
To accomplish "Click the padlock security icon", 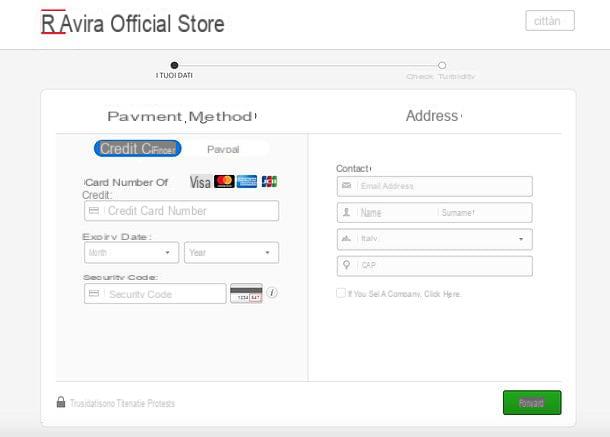I will [61, 402].
